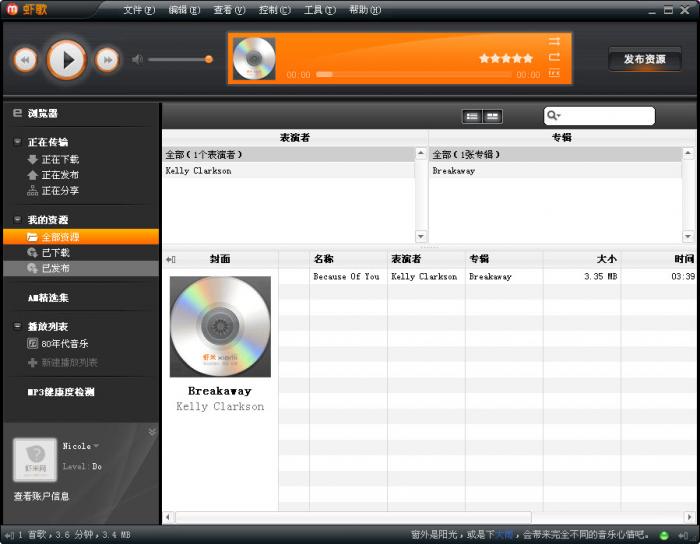Viewport: 700px width, 544px height.
Task: Toggle cover column with 封面 arrow icon
Action: [171, 260]
